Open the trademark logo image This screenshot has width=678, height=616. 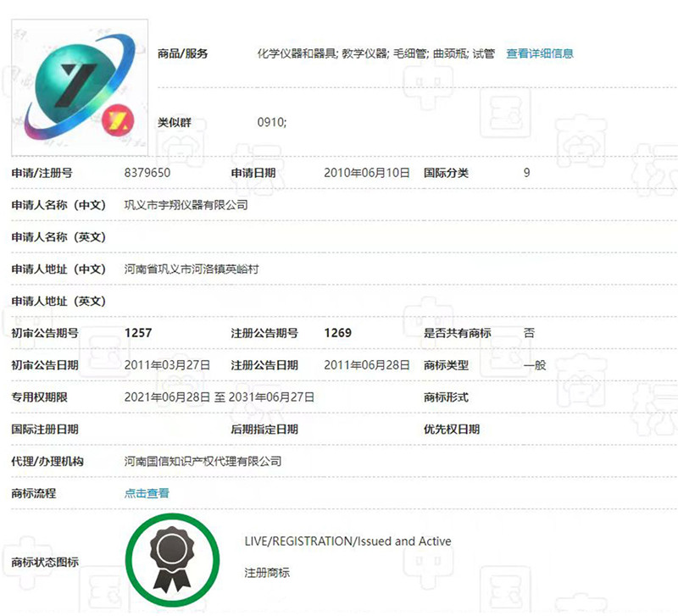pyautogui.click(x=81, y=86)
